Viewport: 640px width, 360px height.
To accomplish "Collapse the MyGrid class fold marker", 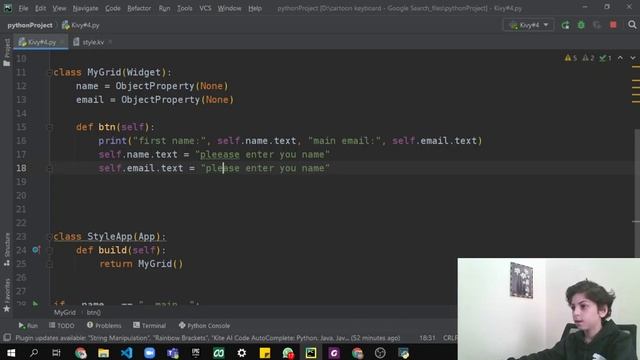I will [50, 73].
